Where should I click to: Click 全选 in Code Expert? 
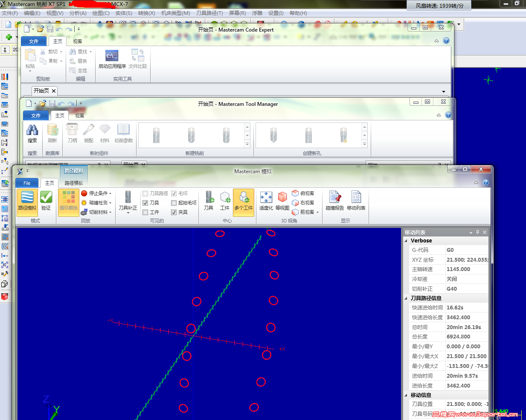(x=78, y=70)
